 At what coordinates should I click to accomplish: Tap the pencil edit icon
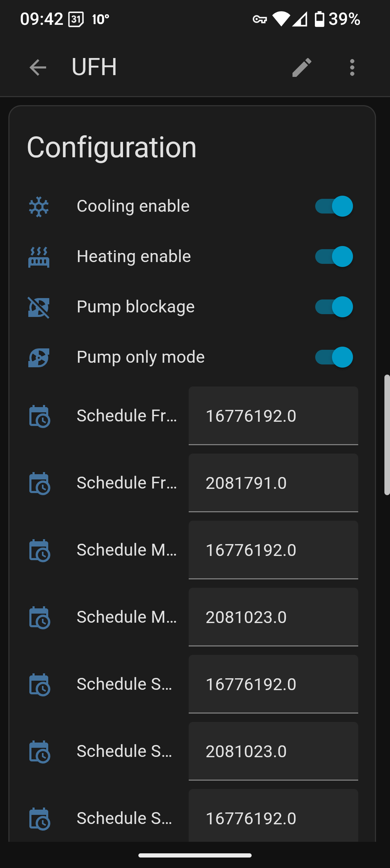click(302, 67)
